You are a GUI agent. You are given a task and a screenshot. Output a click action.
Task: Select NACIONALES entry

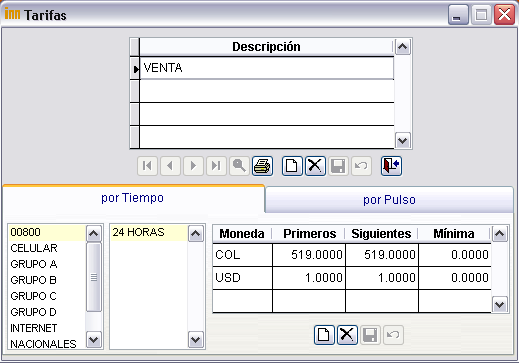47,343
